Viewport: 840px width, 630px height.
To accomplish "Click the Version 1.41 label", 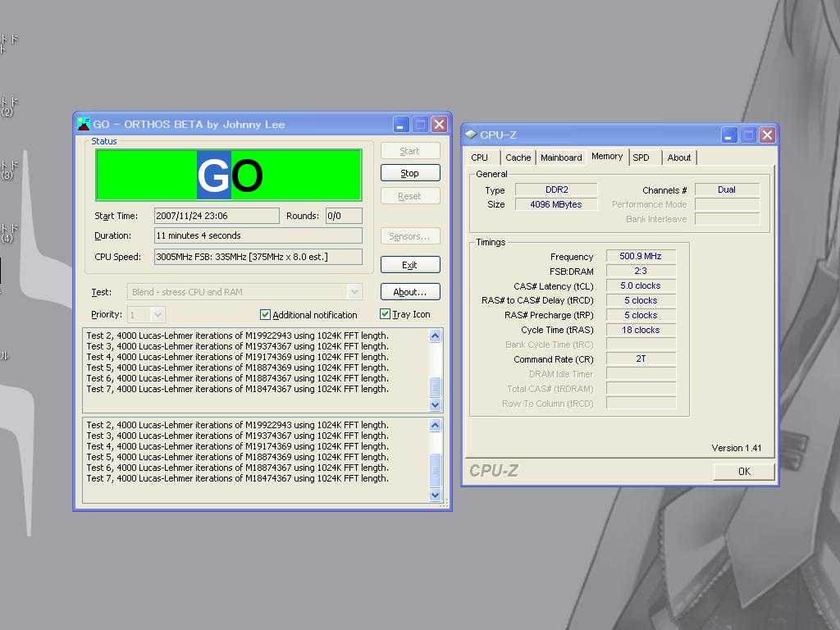I will [x=736, y=448].
